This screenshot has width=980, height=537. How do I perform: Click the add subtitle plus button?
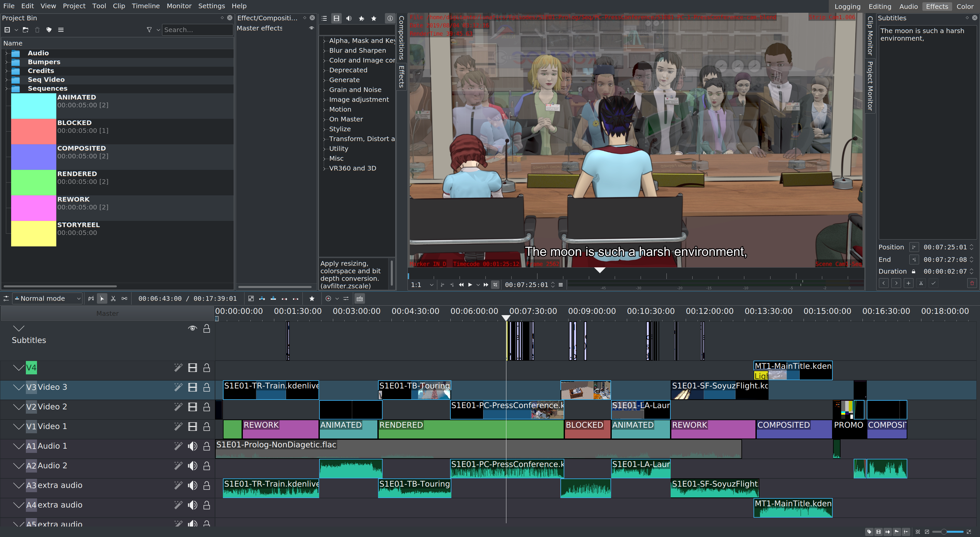click(908, 283)
